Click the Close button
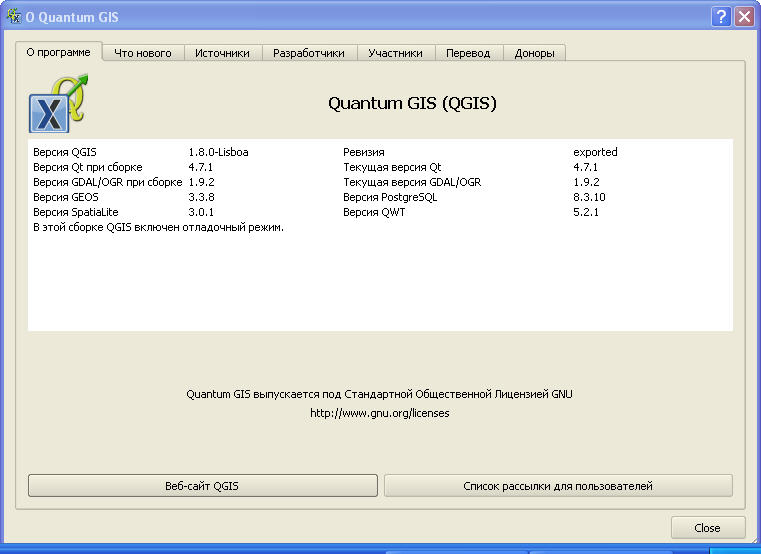761x554 pixels. tap(708, 528)
